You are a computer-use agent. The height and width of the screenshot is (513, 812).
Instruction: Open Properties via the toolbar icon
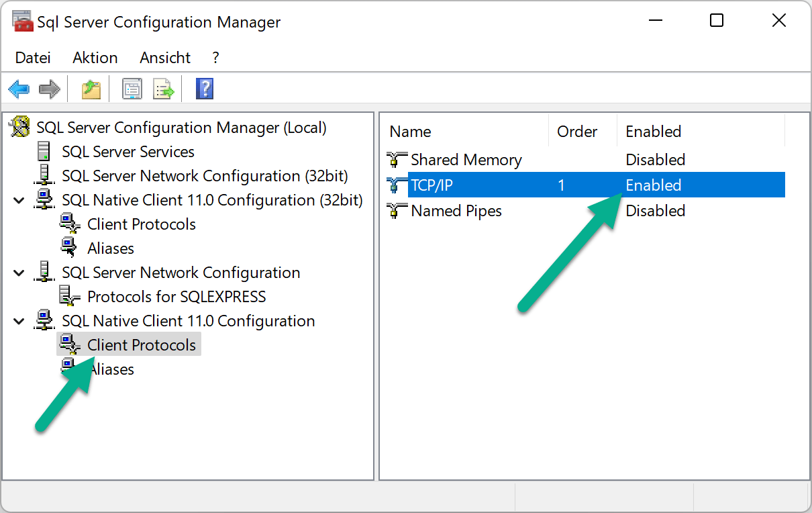click(132, 89)
